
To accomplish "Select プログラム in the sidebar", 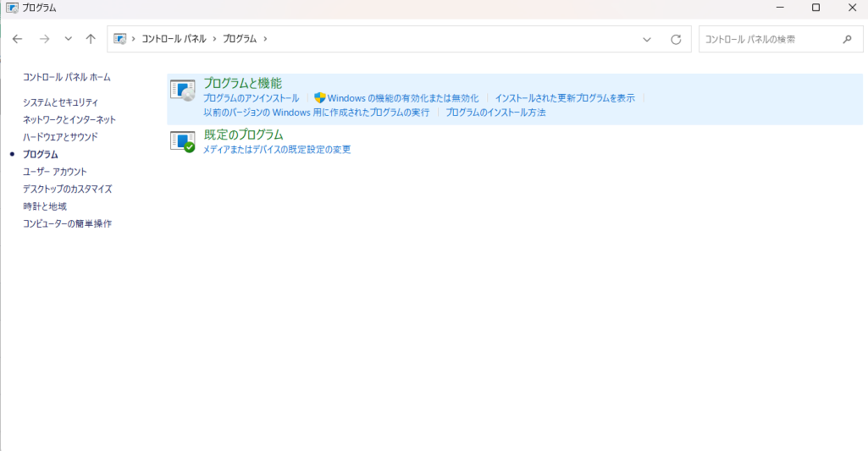I will 40,154.
